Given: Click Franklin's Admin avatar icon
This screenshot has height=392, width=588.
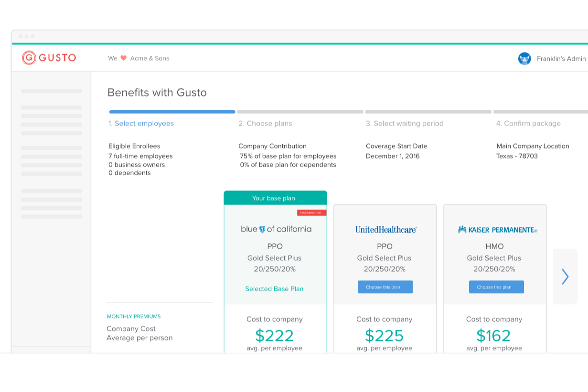Looking at the screenshot, I should point(524,59).
